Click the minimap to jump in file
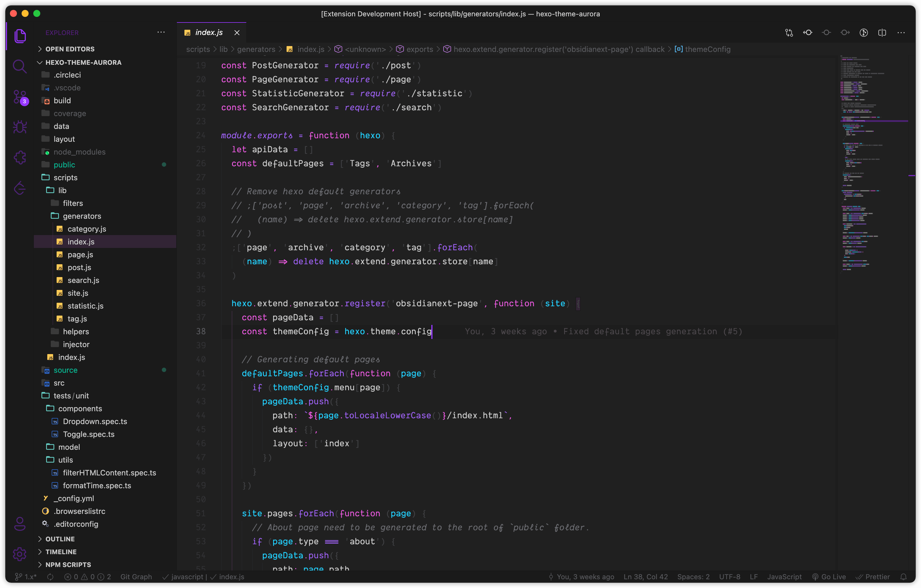The image size is (921, 588). tap(874, 164)
